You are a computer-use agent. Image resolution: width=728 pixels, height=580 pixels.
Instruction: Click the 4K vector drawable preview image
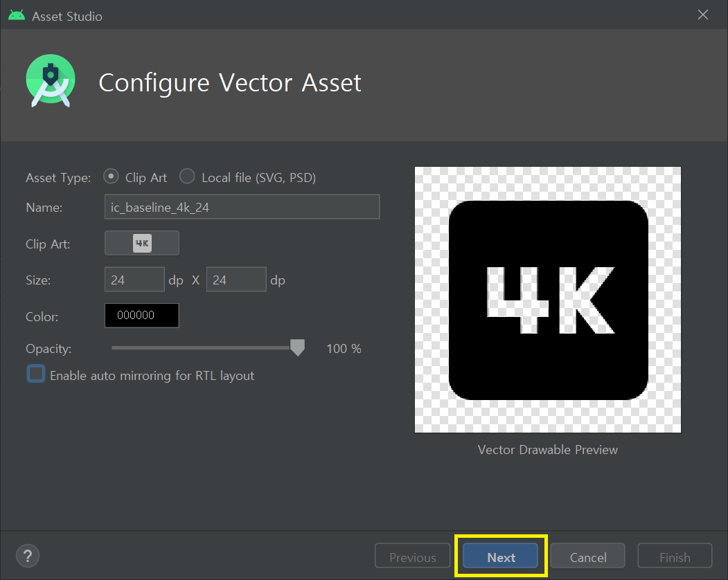click(x=548, y=300)
